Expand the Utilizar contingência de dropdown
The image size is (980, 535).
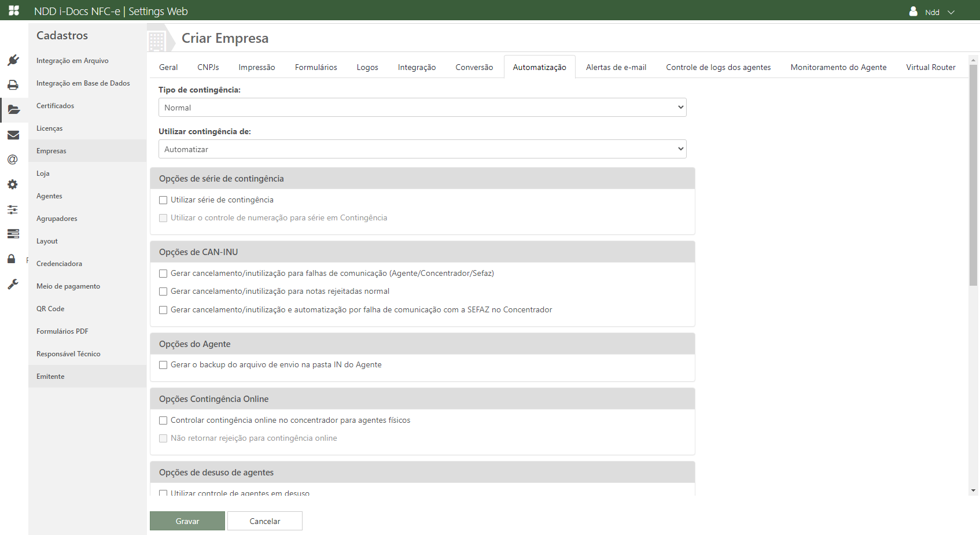(x=422, y=149)
